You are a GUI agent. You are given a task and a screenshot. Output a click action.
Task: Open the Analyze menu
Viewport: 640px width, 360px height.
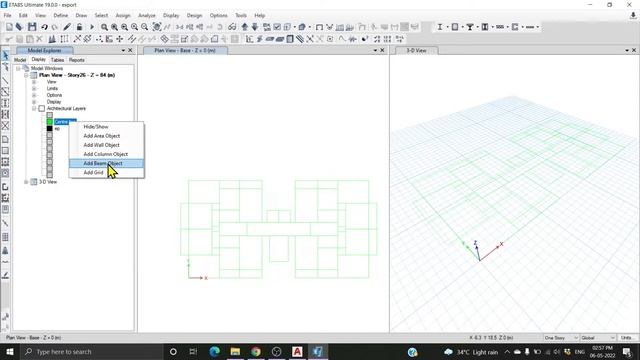pyautogui.click(x=147, y=16)
